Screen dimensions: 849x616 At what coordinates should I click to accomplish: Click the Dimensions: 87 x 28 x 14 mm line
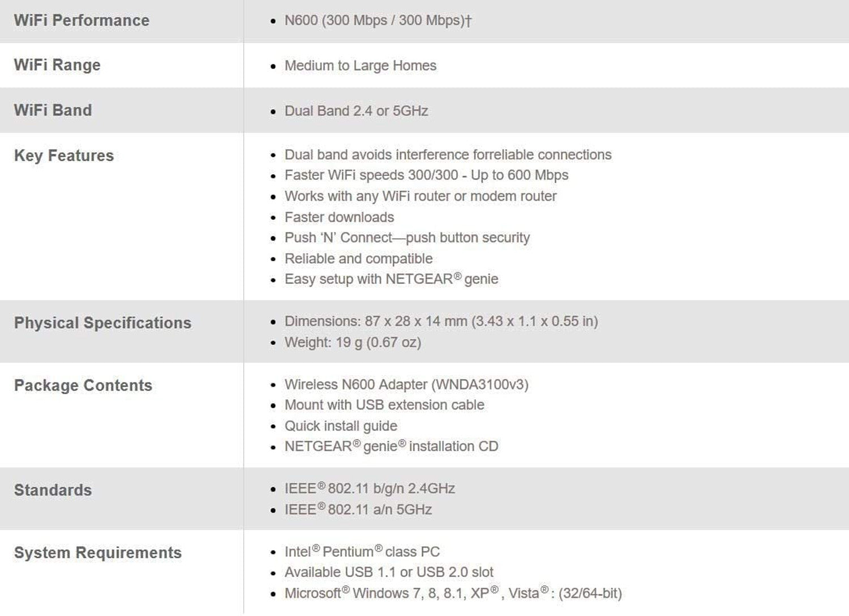(x=441, y=321)
